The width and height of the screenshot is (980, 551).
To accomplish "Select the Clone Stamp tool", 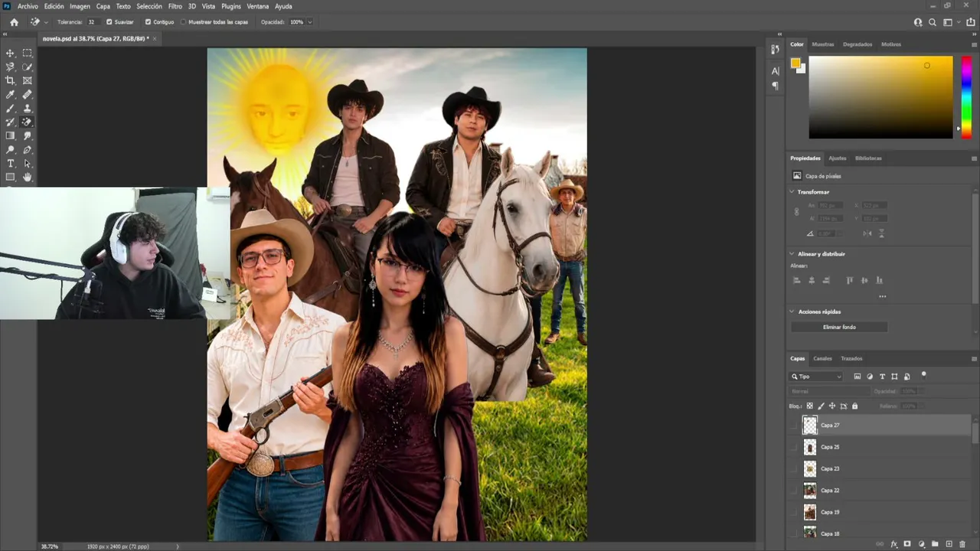I will (x=28, y=108).
